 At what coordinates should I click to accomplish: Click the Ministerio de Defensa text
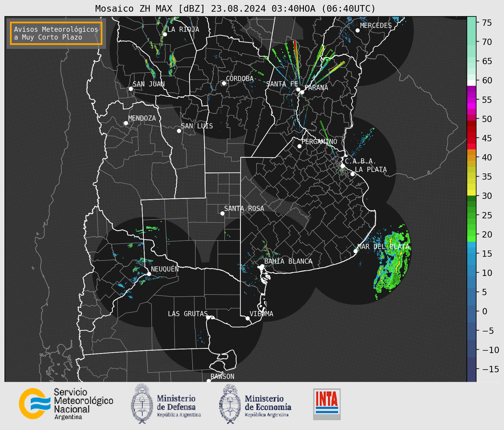pyautogui.click(x=176, y=403)
